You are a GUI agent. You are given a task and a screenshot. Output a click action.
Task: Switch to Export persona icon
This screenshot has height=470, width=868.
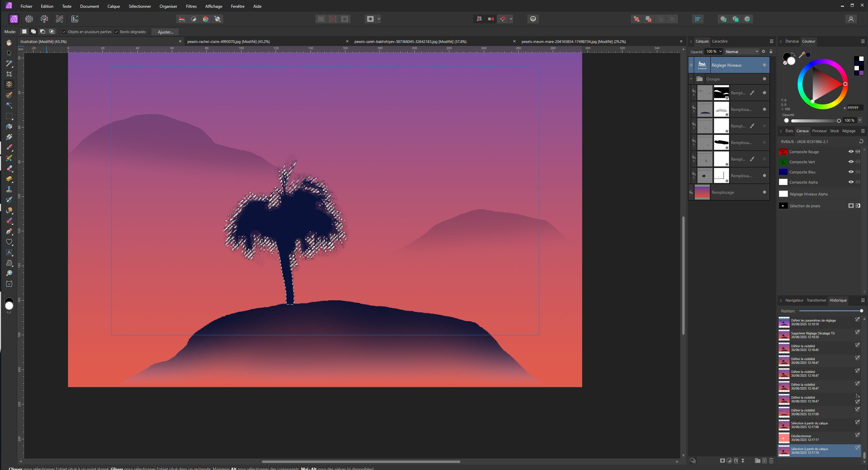pyautogui.click(x=75, y=19)
